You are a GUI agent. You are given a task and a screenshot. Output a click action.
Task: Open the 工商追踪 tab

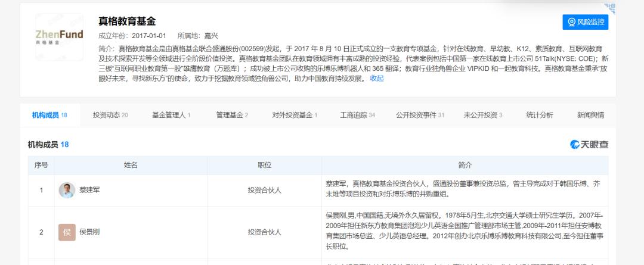[x=357, y=116]
